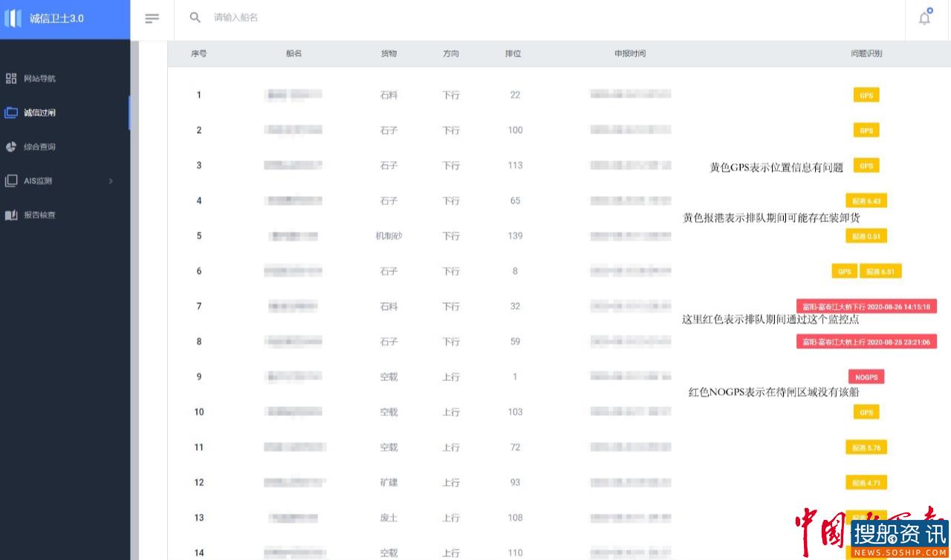Screen dimensions: 951x560
Task: Click the search magnifier icon
Action: (195, 17)
